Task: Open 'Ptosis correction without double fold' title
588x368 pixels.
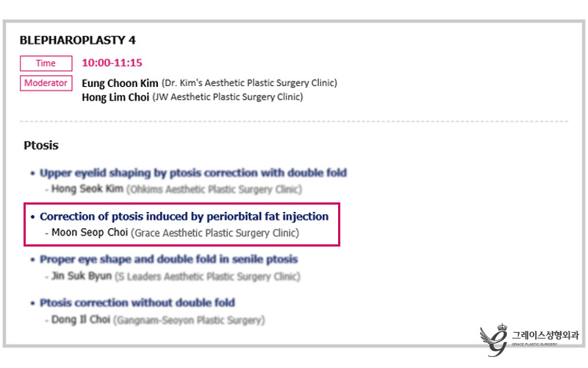Action: point(137,302)
